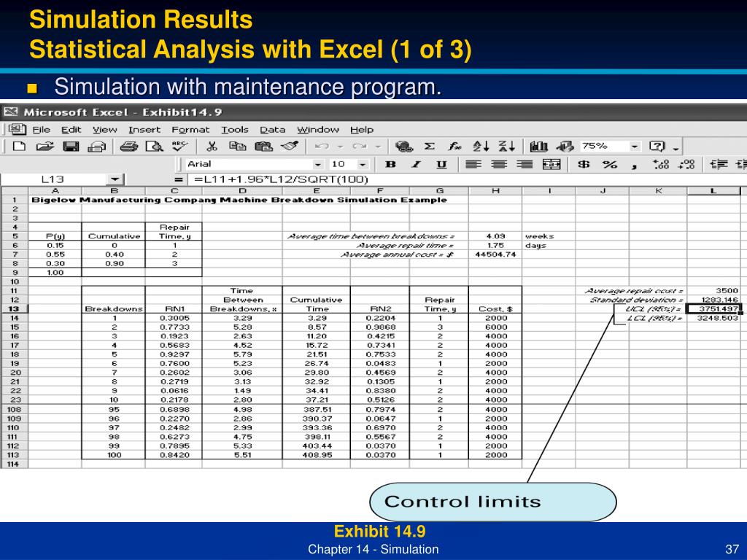Open the Window menu
This screenshot has height=560, width=747.
click(318, 130)
